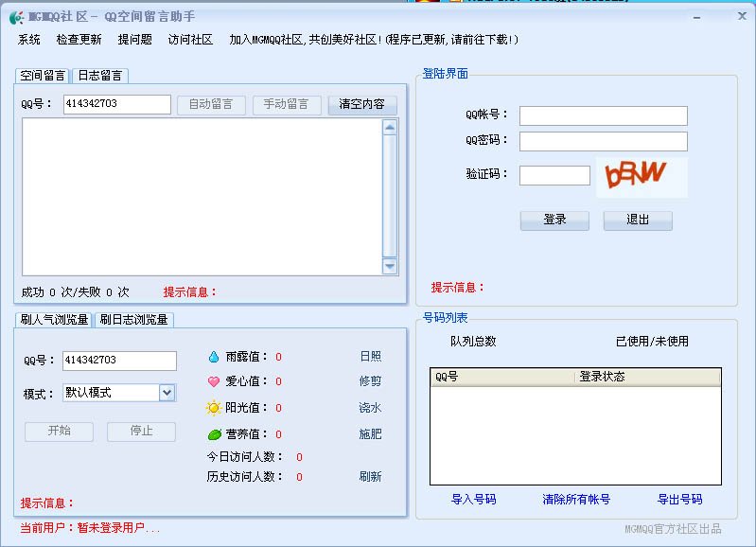Image resolution: width=756 pixels, height=547 pixels.
Task: Click the 施肥 link
Action: (370, 434)
